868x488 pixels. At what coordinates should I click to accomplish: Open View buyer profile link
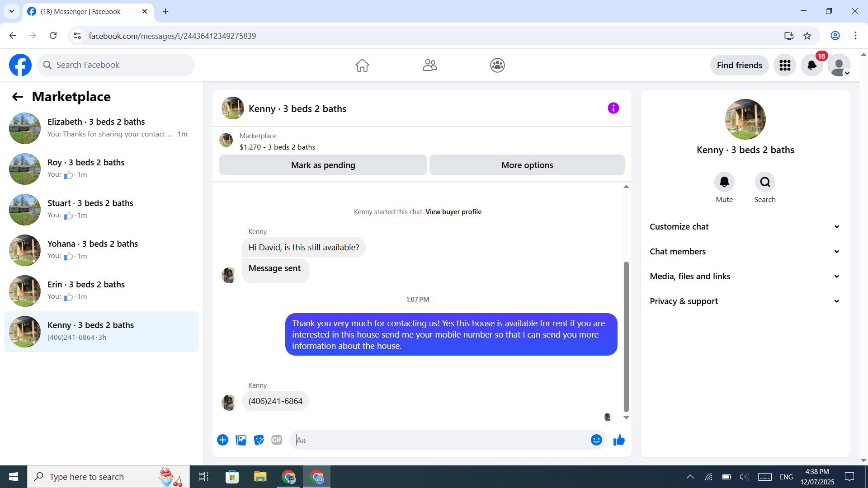[453, 212]
